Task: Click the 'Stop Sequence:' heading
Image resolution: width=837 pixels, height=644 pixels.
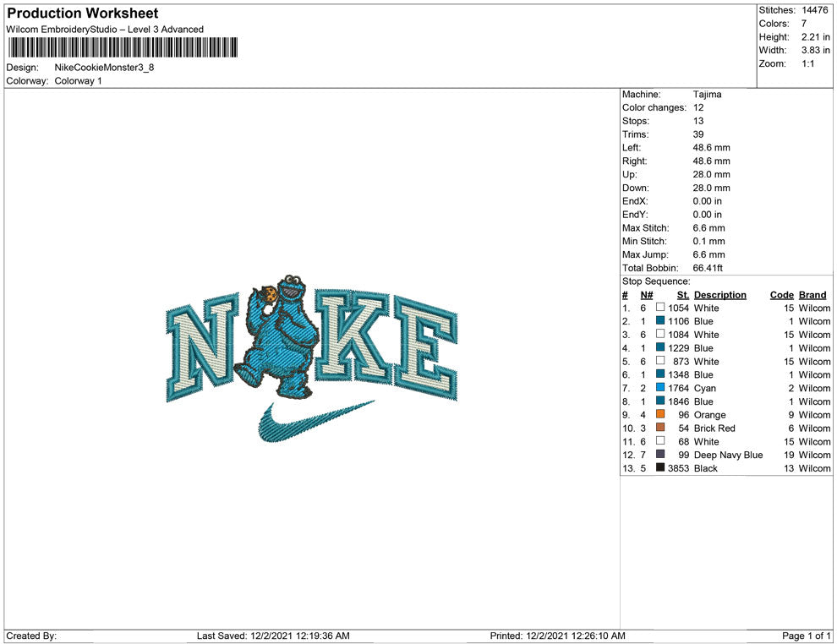Action: coord(656,281)
